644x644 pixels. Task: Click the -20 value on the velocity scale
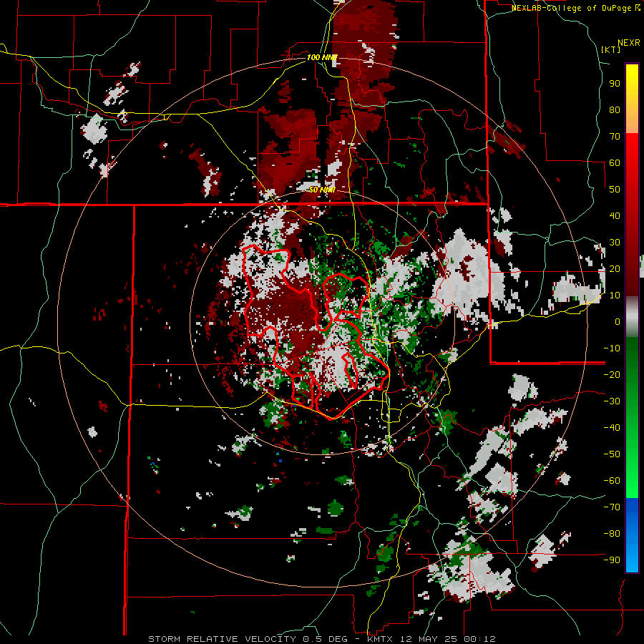612,375
